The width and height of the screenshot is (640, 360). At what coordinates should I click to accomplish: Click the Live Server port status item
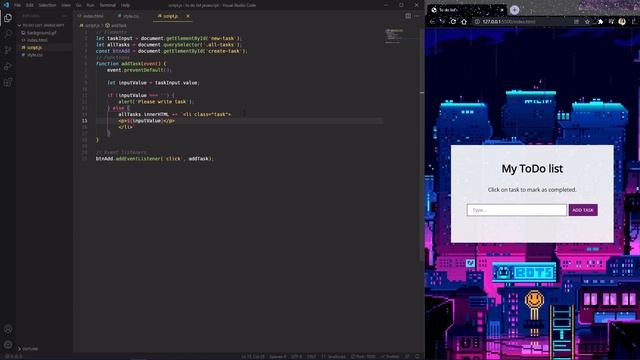pyautogui.click(x=363, y=356)
